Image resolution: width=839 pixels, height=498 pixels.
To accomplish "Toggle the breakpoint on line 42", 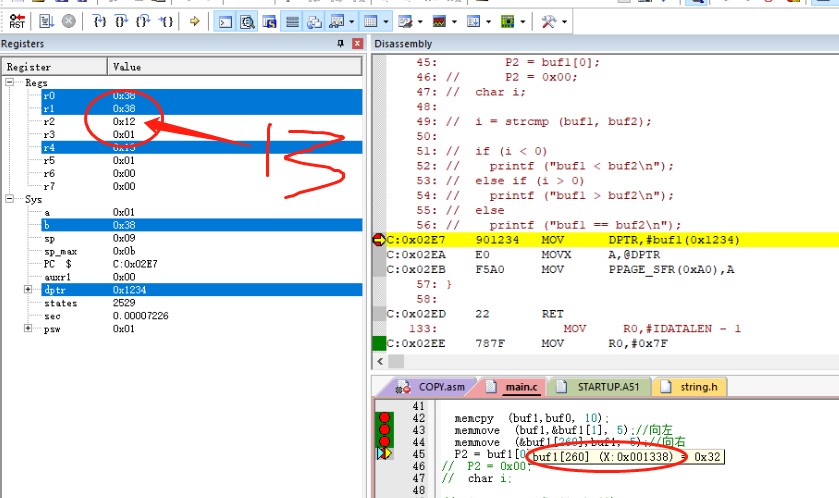I will point(384,418).
